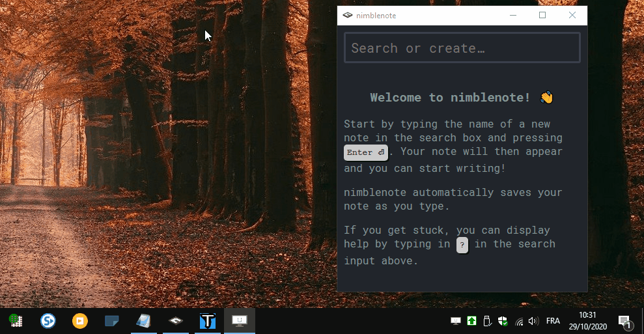
Task: Open the dark blue sticky note app in the taskbar
Action: pyautogui.click(x=112, y=321)
